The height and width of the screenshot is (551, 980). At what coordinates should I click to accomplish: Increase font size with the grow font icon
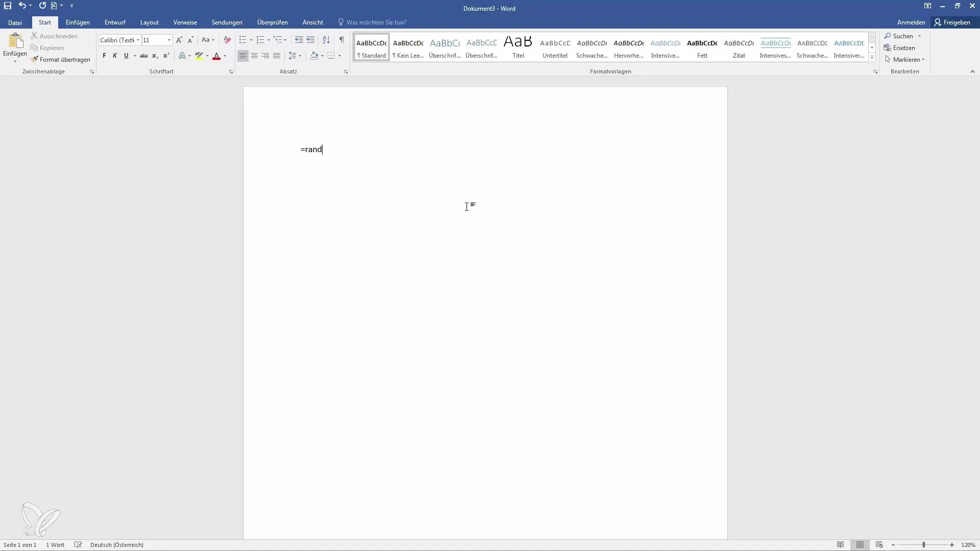(x=179, y=40)
